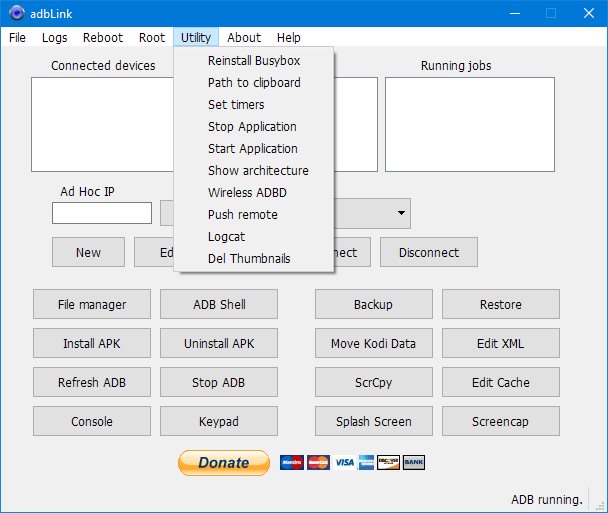Click the Maestro card icon
This screenshot has width=608, height=513.
[292, 462]
